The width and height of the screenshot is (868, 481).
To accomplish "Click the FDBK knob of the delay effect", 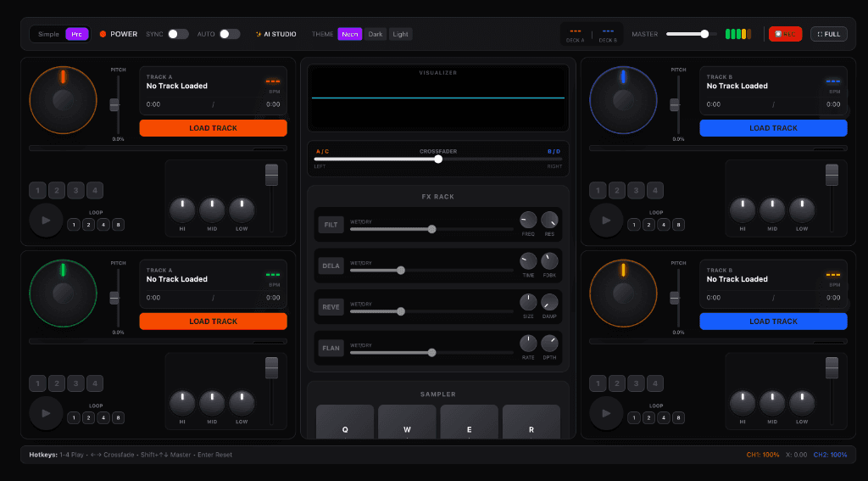I will tap(549, 261).
